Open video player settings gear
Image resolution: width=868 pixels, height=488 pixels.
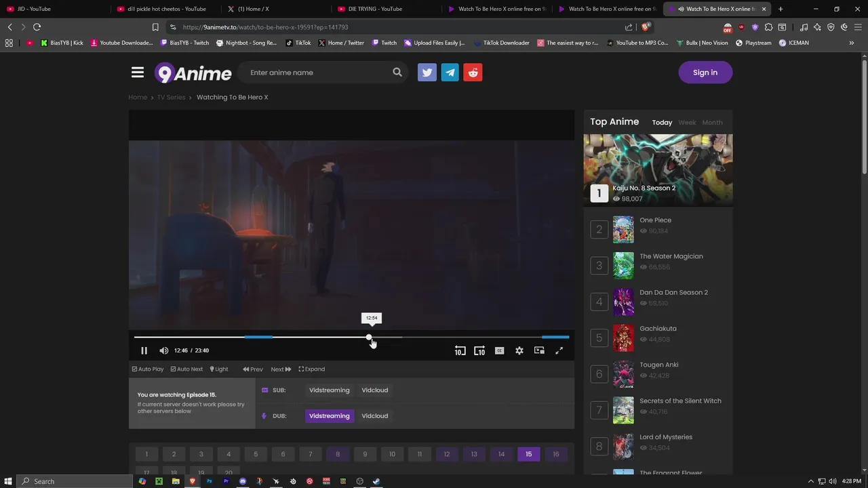[519, 350]
